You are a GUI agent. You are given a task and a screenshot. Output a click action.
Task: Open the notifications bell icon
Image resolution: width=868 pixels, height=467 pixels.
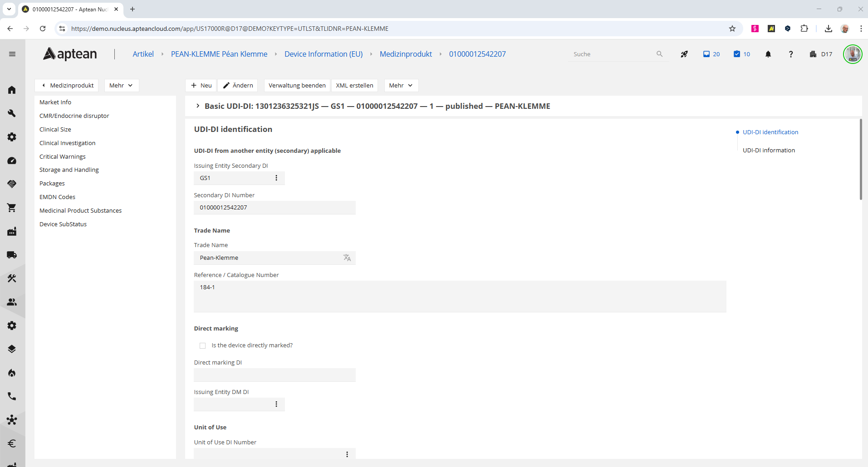(768, 54)
